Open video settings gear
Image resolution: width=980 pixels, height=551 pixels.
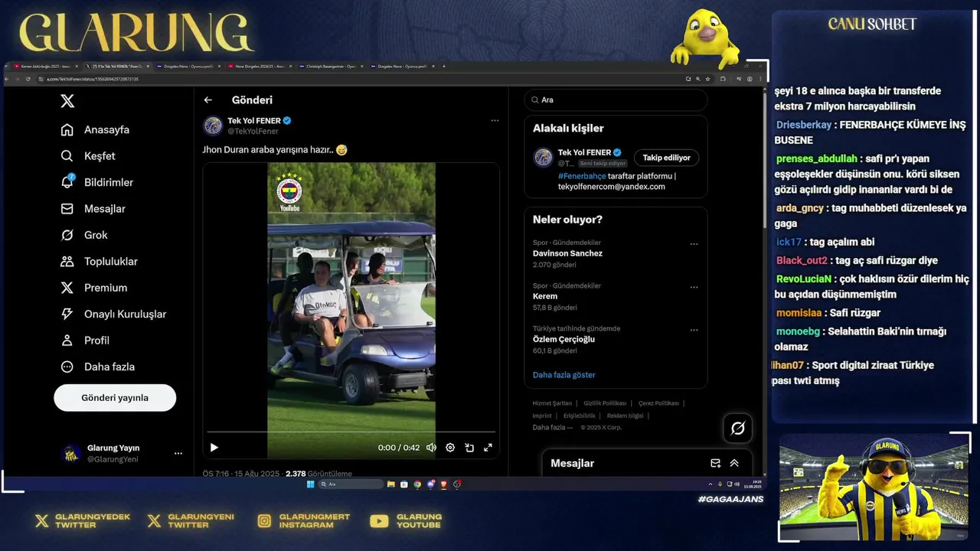(x=450, y=448)
